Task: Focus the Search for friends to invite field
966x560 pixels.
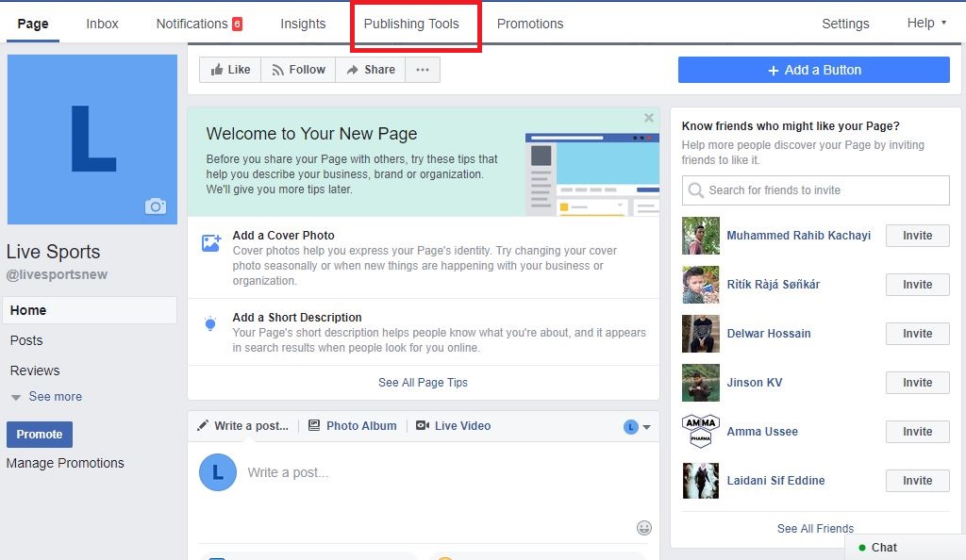Action: click(816, 190)
